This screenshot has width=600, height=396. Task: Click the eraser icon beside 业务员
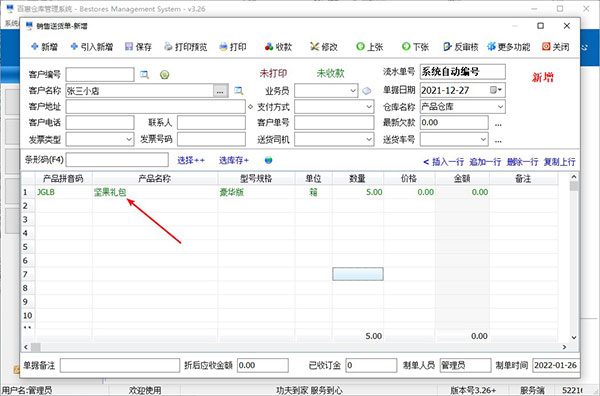pos(367,91)
